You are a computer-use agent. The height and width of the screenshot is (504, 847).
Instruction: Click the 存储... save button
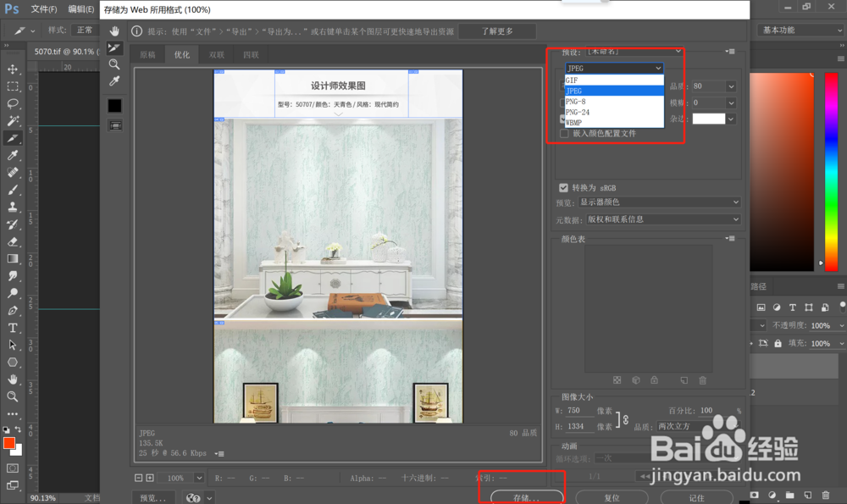point(527,497)
